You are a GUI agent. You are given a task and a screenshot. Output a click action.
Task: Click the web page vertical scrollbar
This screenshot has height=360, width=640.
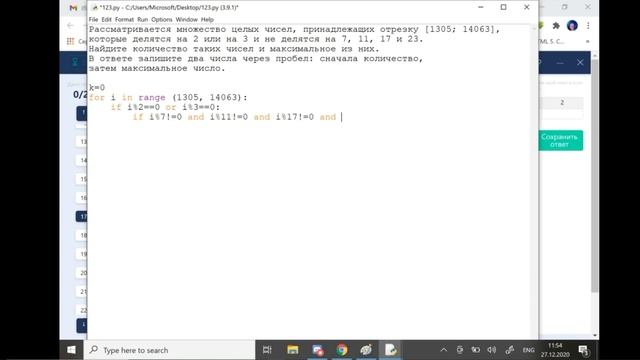coord(595,176)
